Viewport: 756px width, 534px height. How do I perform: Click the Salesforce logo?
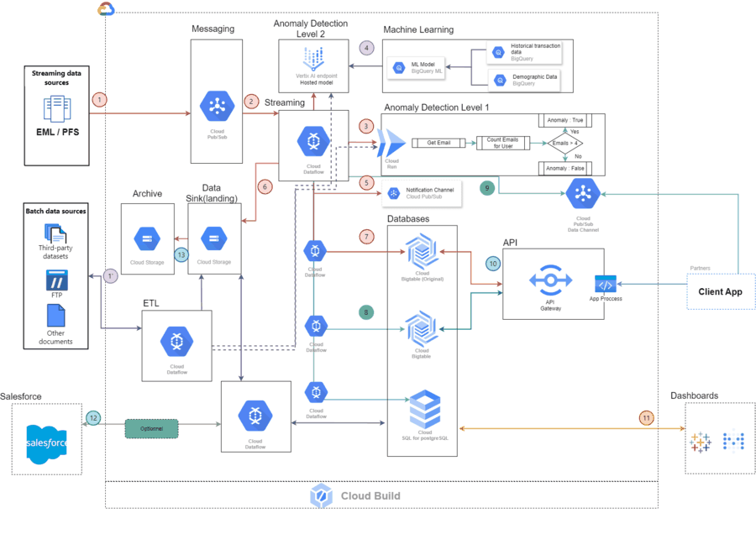tap(47, 444)
